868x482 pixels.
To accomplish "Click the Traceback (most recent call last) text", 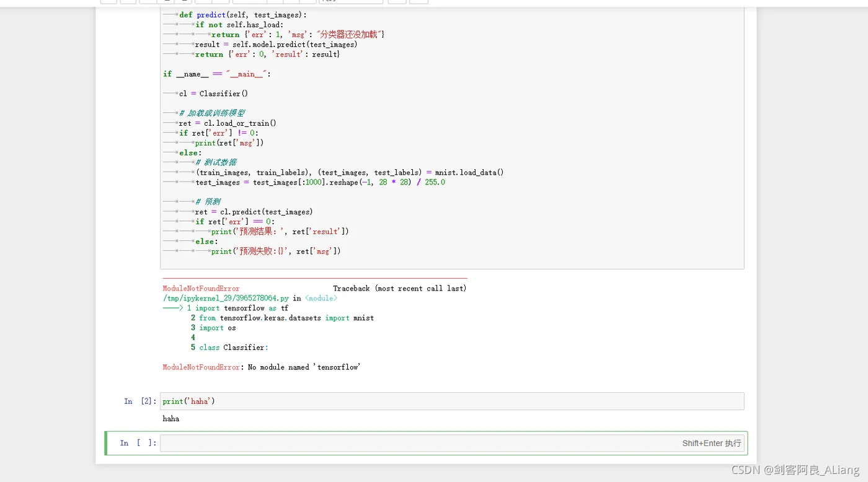I will pos(400,289).
